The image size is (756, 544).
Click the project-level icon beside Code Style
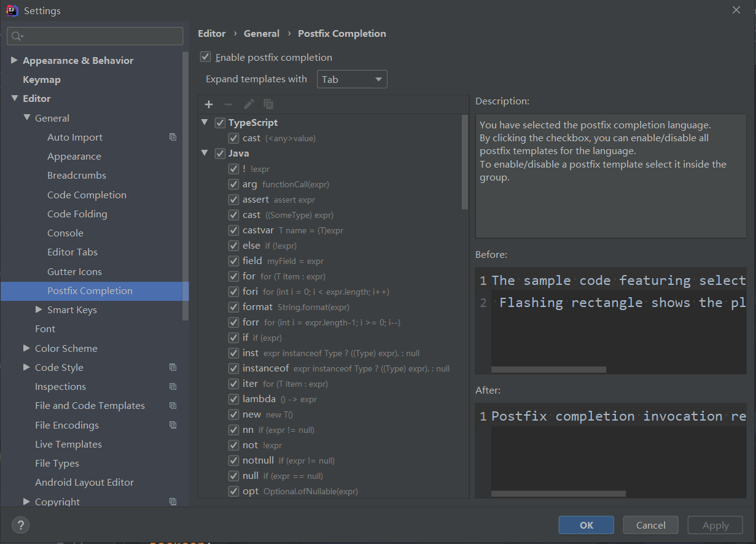(173, 367)
